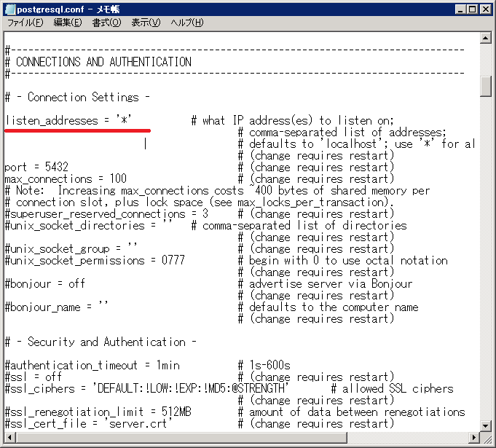Click the vertical scrollbar thumb
Viewport: 496px width, 448px height.
tap(486, 85)
